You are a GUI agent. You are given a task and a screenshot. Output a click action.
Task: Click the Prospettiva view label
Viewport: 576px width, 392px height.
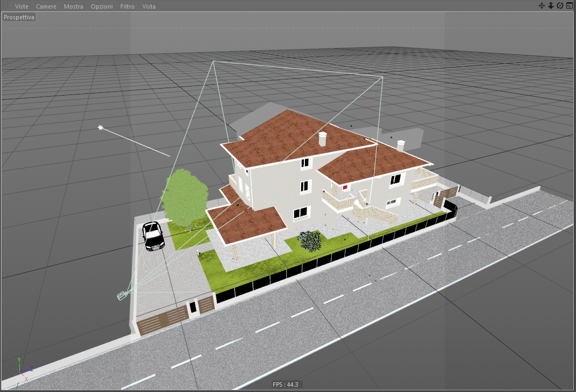[x=19, y=17]
